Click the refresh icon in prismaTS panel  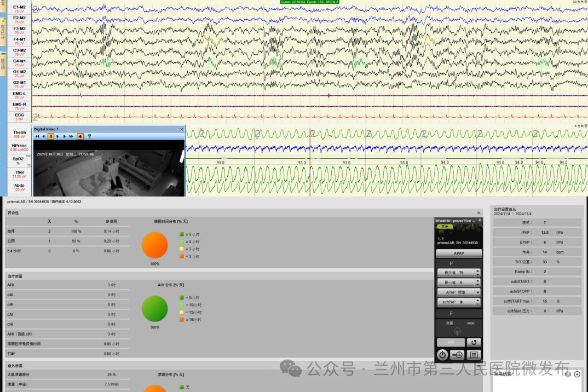475,342
